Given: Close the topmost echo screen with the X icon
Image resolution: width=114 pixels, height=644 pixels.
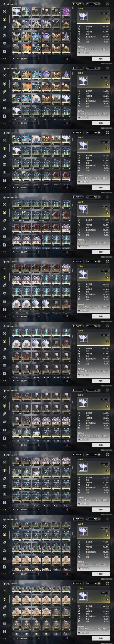Looking at the screenshot, I should tap(108, 4).
